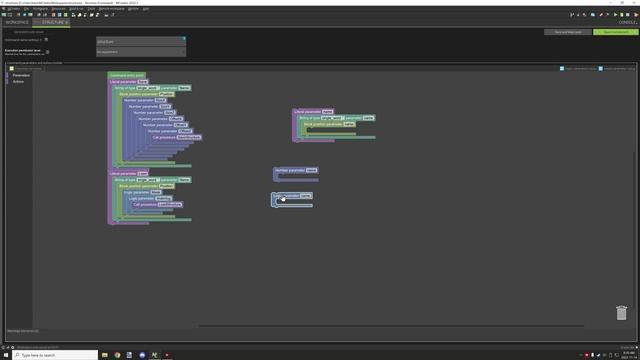Image resolution: width=640 pixels, height=360 pixels.
Task: Click the Export parameters setup icon
Action: pyautogui.click(x=562, y=69)
